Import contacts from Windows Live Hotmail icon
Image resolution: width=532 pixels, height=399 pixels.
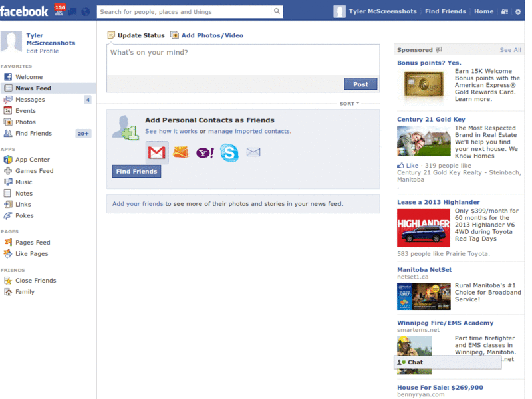tap(180, 152)
